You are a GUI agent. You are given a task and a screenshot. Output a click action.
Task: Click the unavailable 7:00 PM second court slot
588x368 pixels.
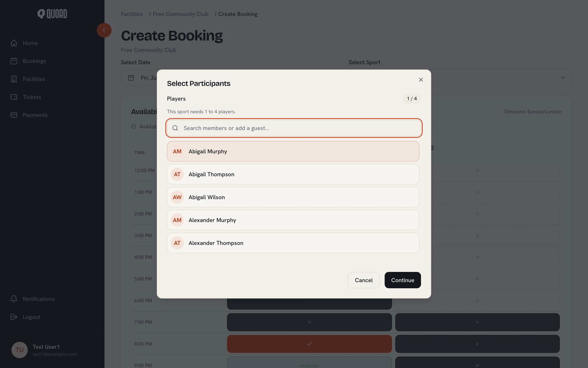[478, 322]
